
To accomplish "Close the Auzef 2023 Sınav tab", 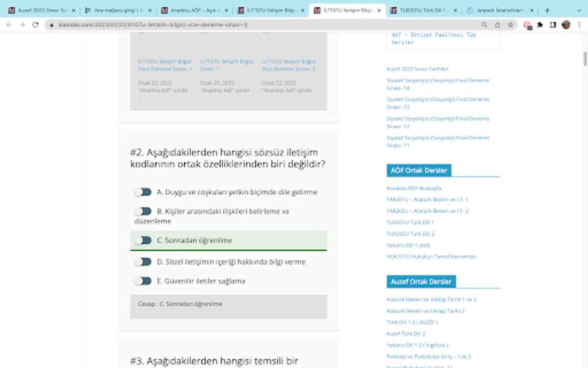I will [73, 10].
